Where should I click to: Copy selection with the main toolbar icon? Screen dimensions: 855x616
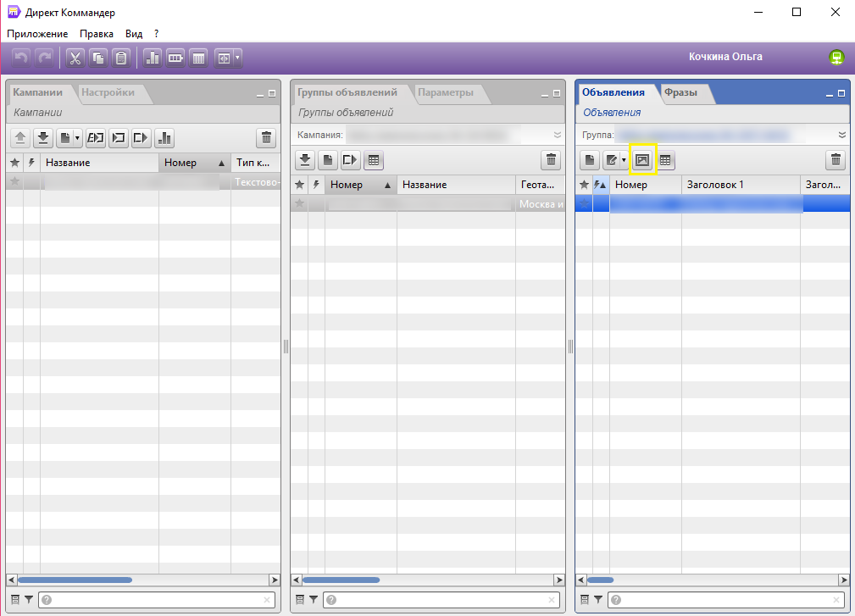[x=98, y=58]
